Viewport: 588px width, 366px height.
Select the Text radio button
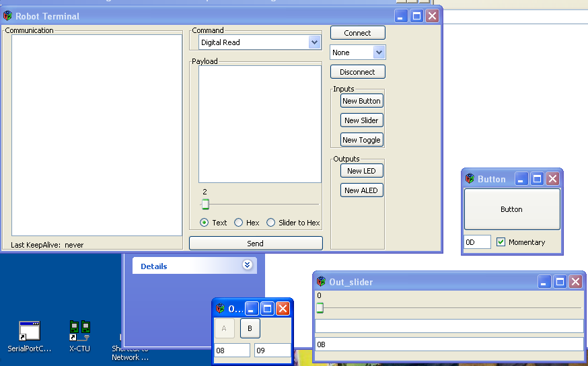tap(205, 223)
